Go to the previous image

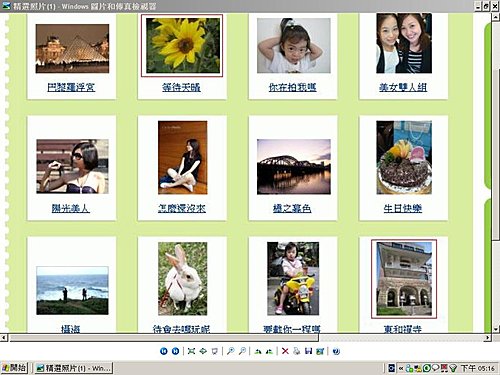(x=164, y=351)
